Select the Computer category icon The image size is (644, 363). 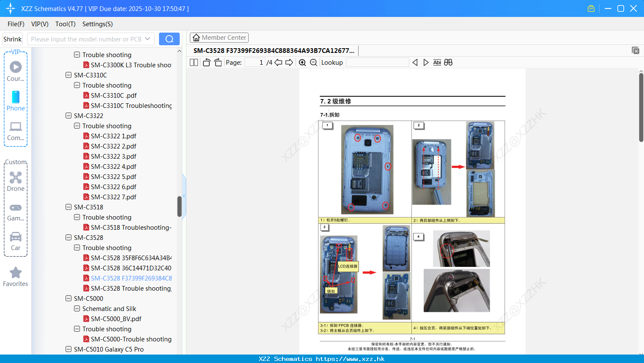click(x=16, y=131)
